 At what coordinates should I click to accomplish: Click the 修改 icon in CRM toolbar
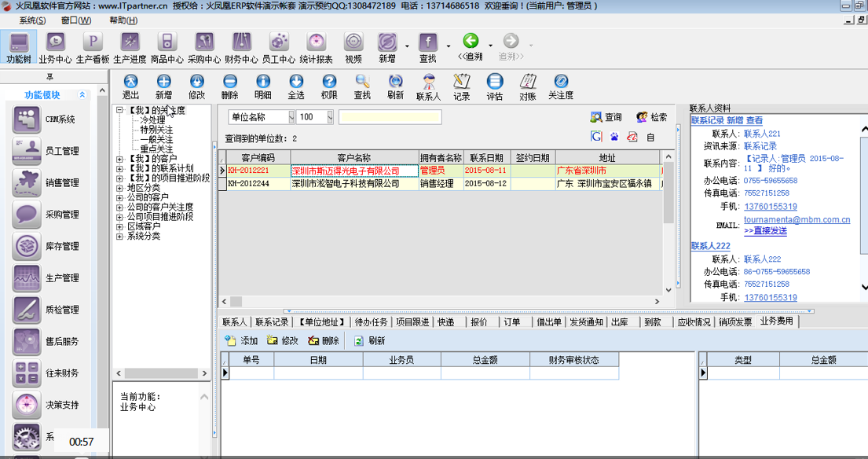pos(196,87)
